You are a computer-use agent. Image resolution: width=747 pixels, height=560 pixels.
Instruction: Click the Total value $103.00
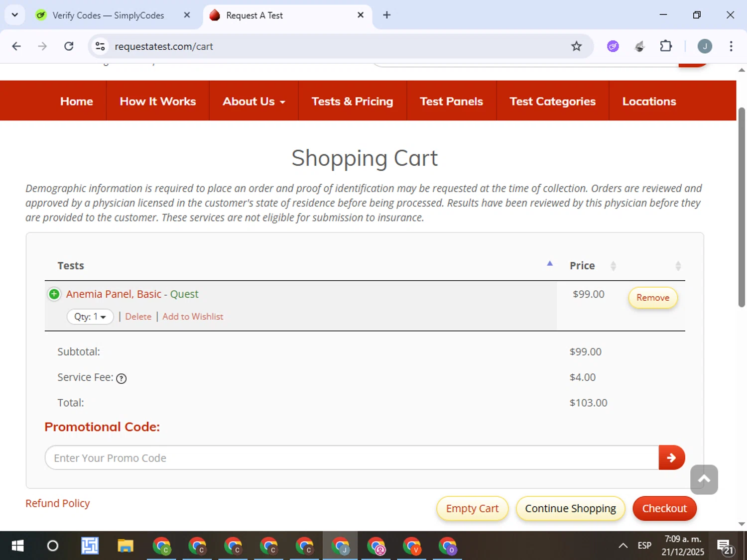point(588,403)
